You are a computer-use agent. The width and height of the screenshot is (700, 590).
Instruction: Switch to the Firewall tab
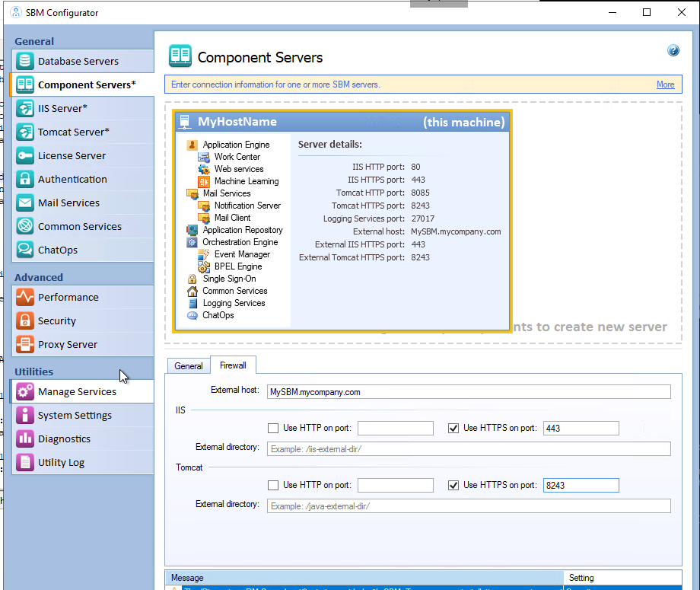tap(233, 365)
